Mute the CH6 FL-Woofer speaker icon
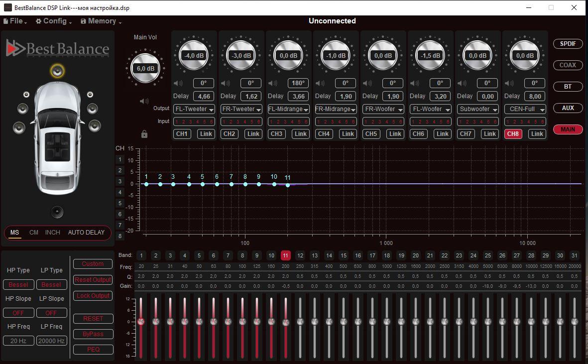 (414, 83)
